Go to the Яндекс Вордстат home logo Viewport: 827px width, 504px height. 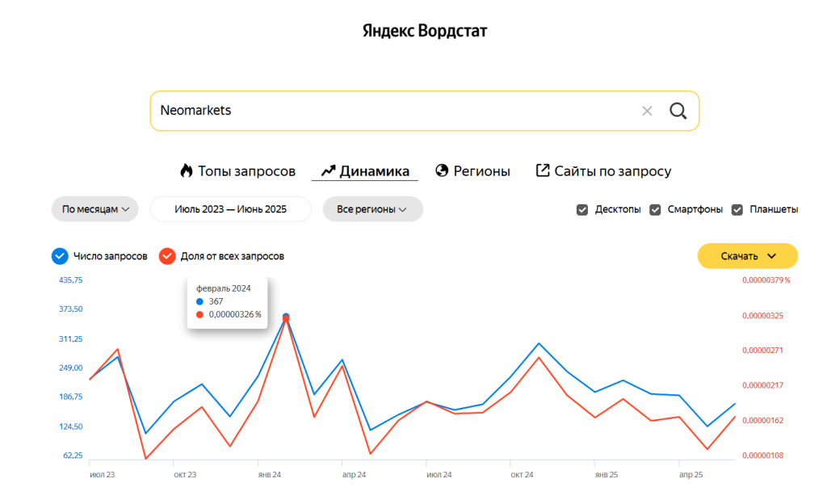coord(425,31)
